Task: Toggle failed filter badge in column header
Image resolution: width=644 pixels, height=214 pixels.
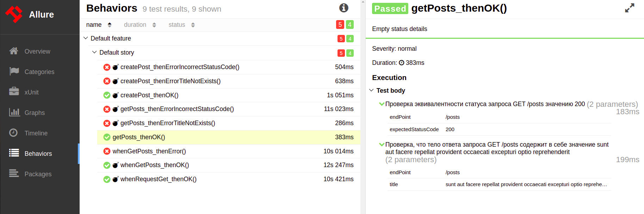Action: tap(340, 24)
